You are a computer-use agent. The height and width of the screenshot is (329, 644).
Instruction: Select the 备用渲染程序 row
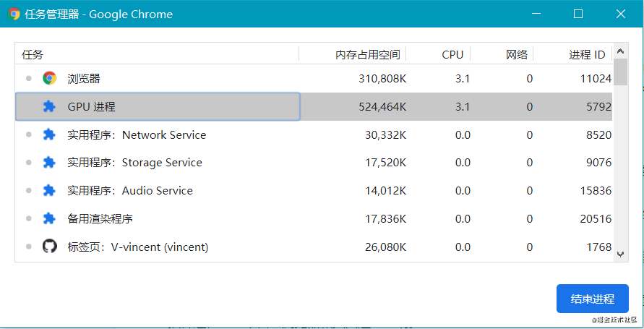point(314,218)
